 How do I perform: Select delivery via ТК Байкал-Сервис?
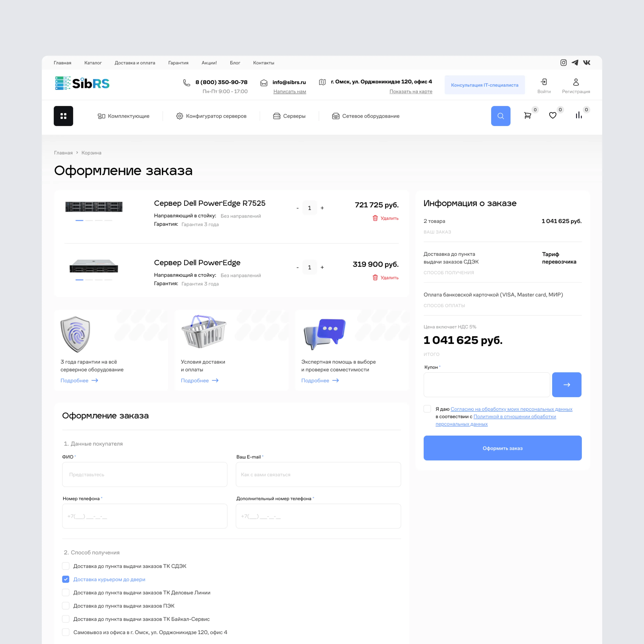[66, 619]
